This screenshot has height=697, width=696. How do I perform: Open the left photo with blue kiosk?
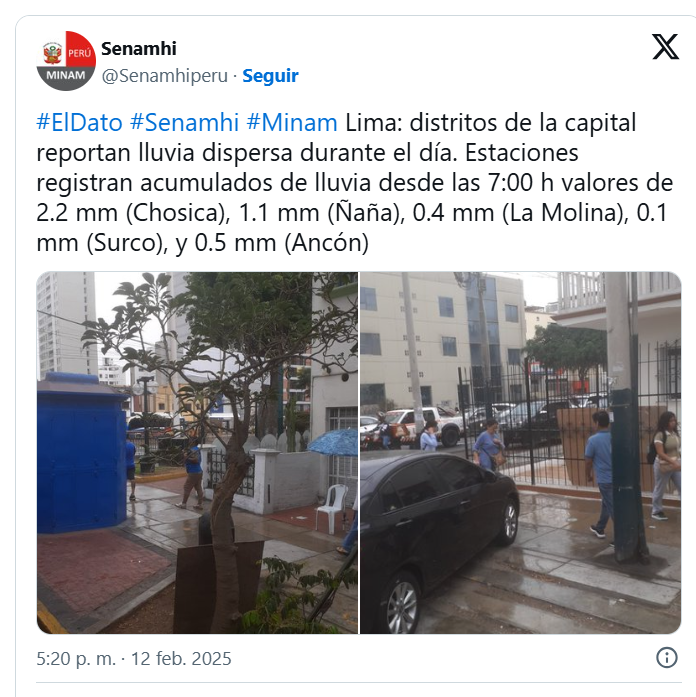[197, 453]
